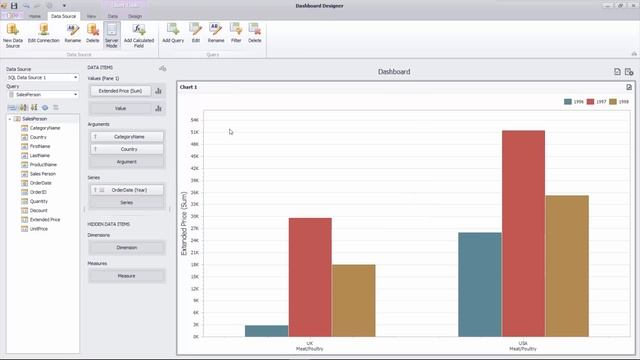This screenshot has height=360, width=640.
Task: Open the Data Source combo box
Action: click(42, 77)
